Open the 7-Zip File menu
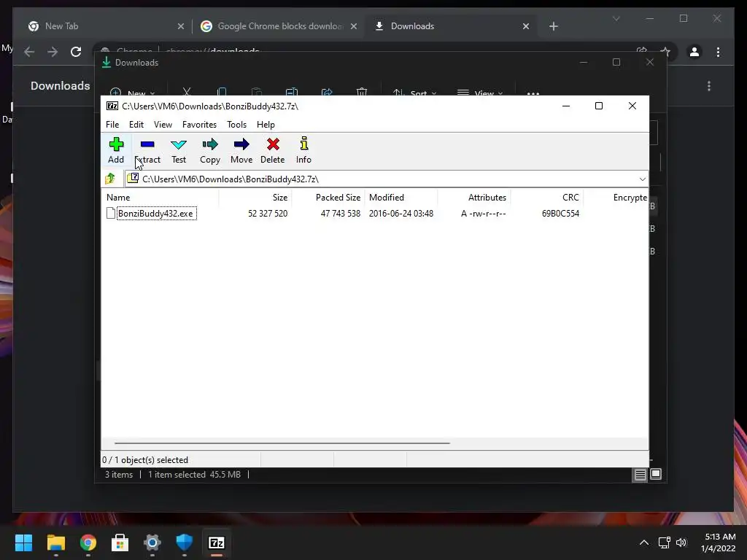 (x=112, y=124)
